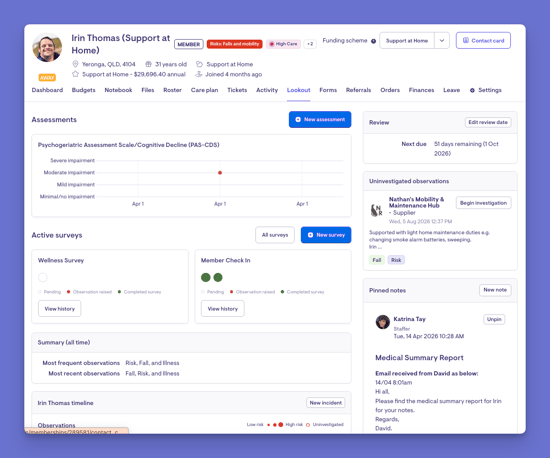Image resolution: width=550 pixels, height=458 pixels.
Task: Switch to the Care plan tab
Action: pyautogui.click(x=204, y=90)
